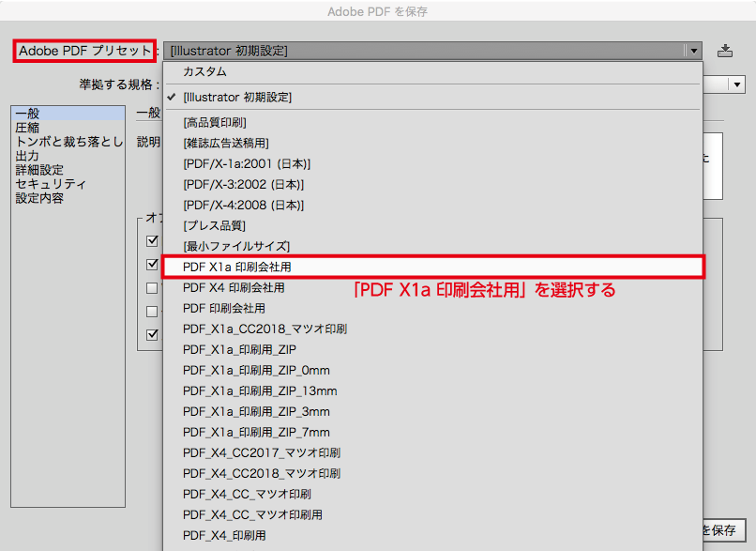
Task: Select the [高品質印刷] preset
Action: (432, 123)
